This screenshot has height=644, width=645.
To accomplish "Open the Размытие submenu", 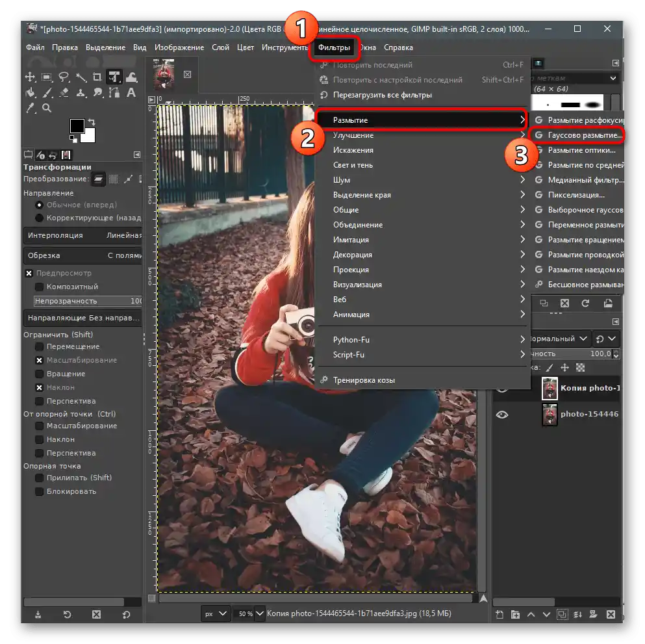I will [x=422, y=120].
